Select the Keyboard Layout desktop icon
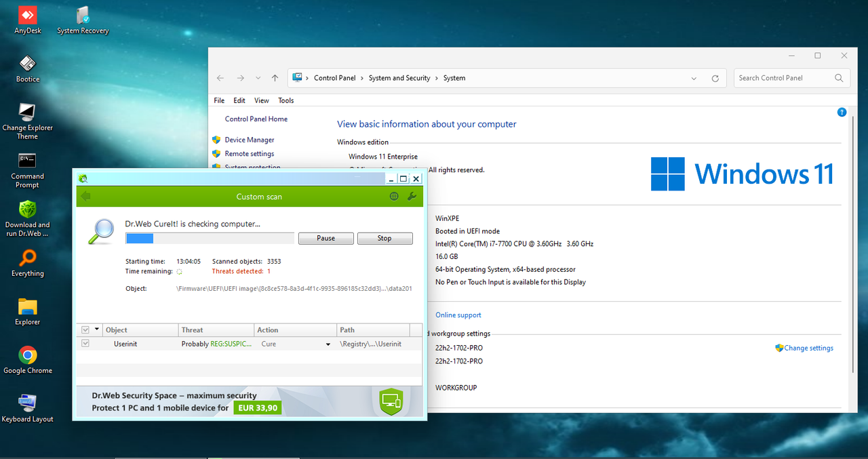This screenshot has width=868, height=459. [x=27, y=409]
